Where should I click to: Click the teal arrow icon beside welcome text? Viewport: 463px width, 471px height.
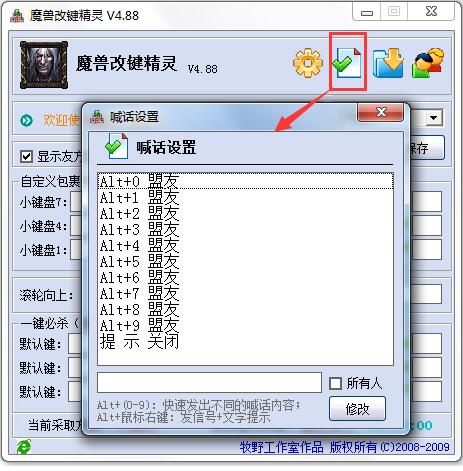tap(27, 120)
